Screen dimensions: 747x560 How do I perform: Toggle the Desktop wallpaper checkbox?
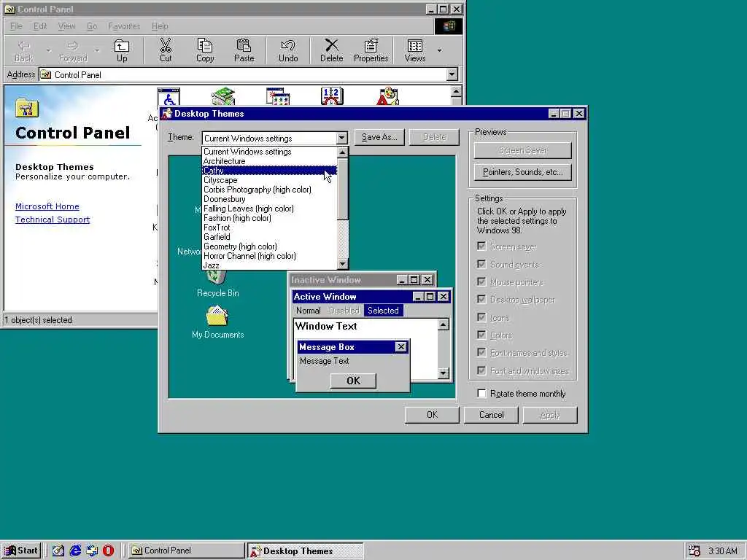(481, 300)
